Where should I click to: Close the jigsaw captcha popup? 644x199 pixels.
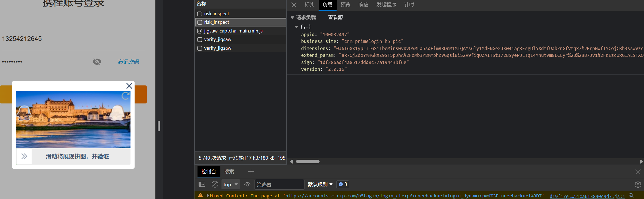pos(129,86)
